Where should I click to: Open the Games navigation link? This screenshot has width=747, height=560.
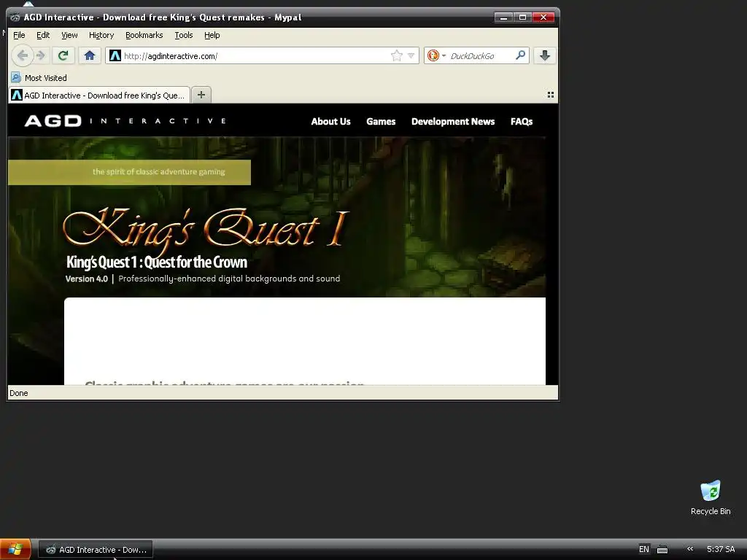tap(381, 122)
